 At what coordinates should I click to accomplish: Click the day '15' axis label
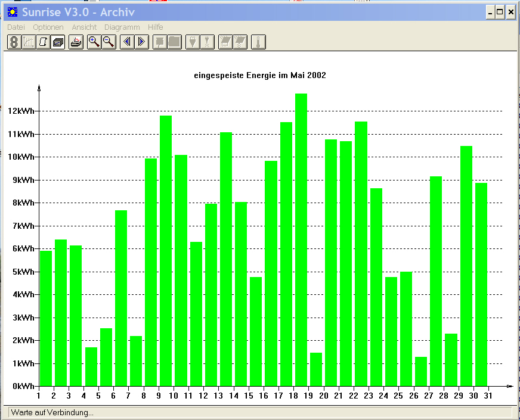coord(249,396)
